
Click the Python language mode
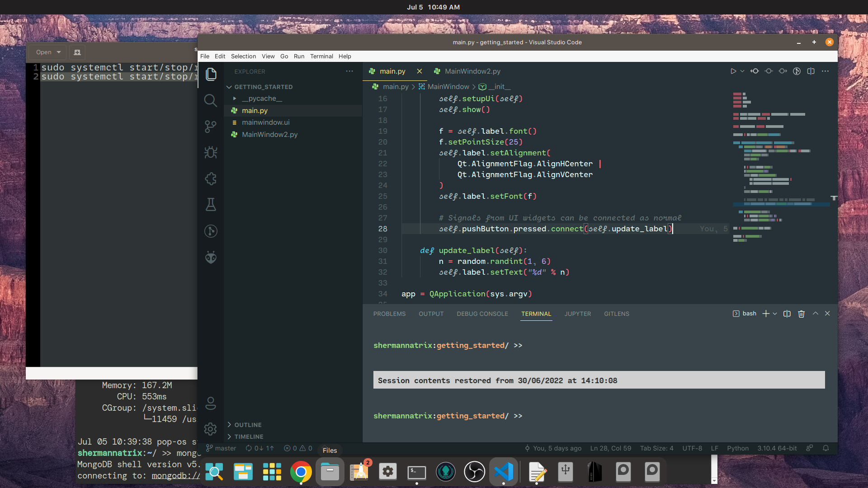tap(737, 448)
